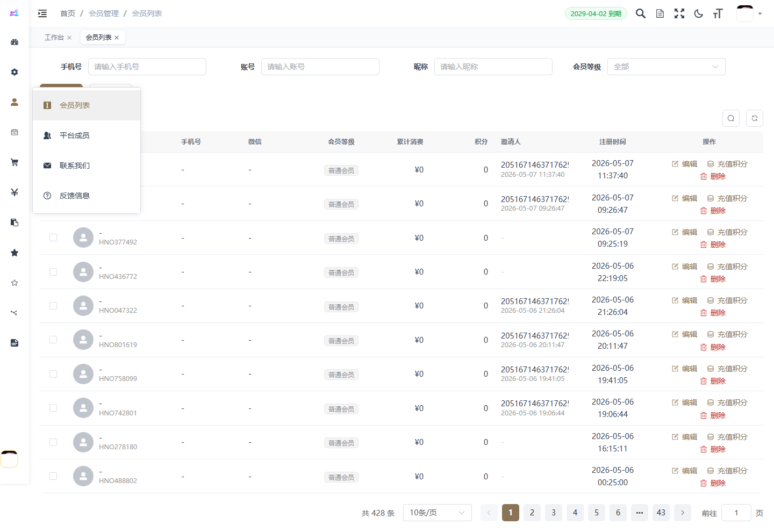Go to page 43
774x532 pixels.
[x=661, y=513]
